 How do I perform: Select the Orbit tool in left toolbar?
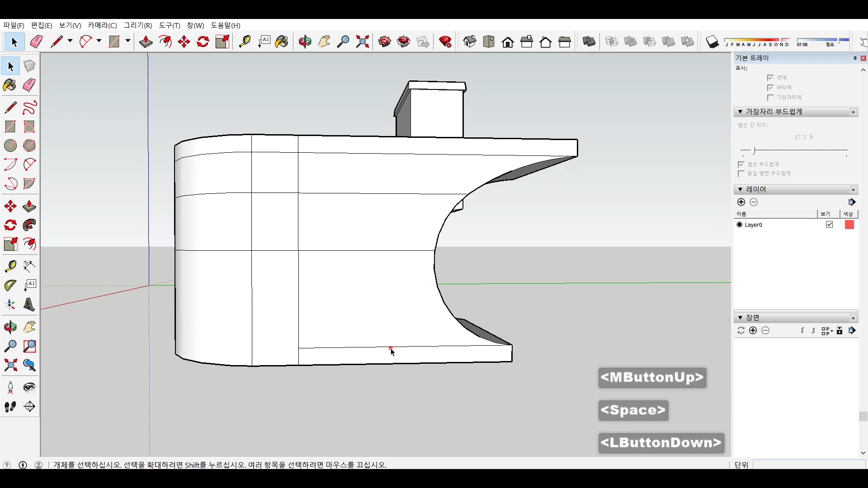coord(10,327)
